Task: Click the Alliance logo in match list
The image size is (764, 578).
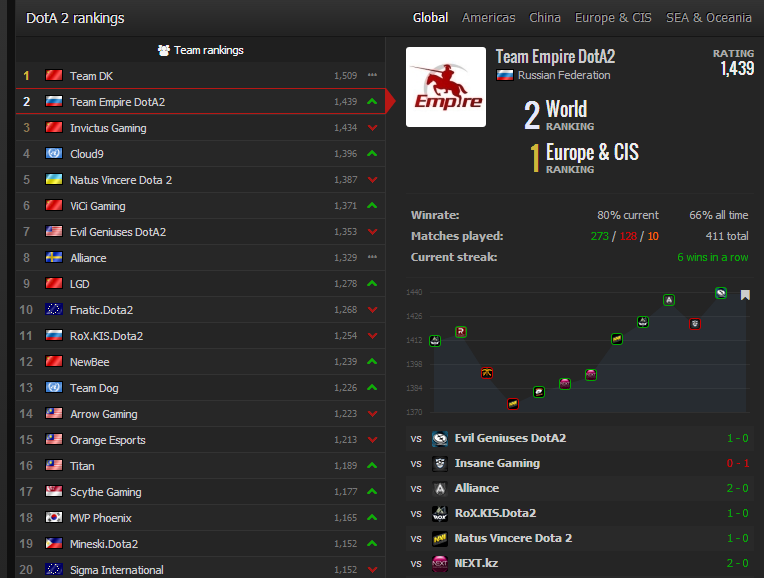Action: coord(440,488)
